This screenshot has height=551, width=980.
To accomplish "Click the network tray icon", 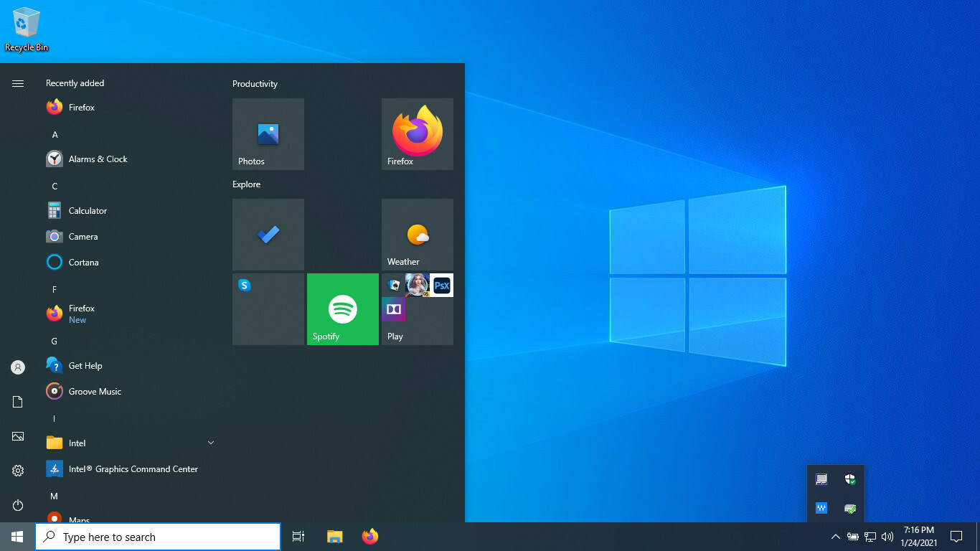I will click(870, 537).
